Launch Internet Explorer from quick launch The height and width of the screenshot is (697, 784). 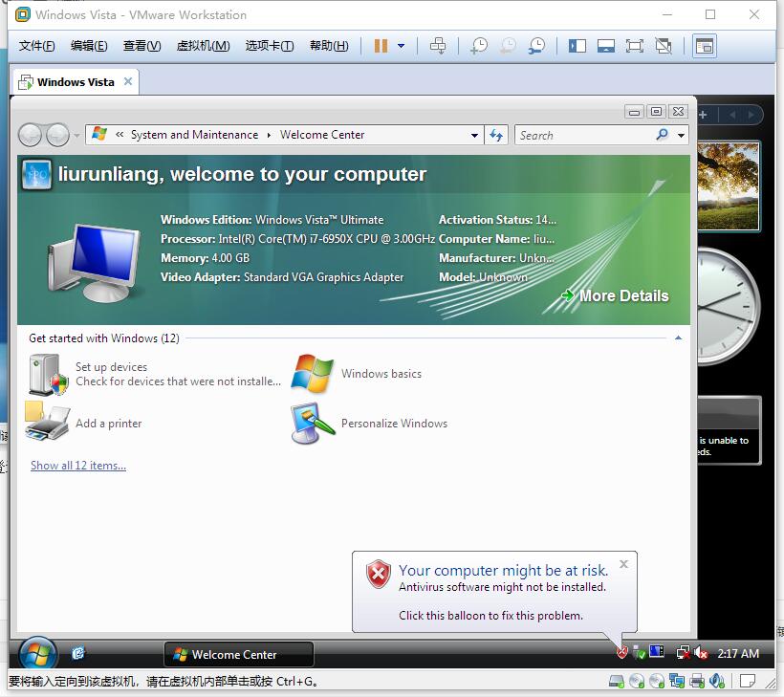78,653
